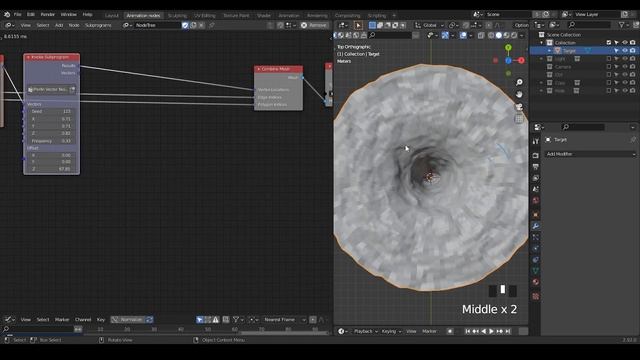This screenshot has height=360, width=640.
Task: Open the viewport Options dropdown
Action: 521,25
